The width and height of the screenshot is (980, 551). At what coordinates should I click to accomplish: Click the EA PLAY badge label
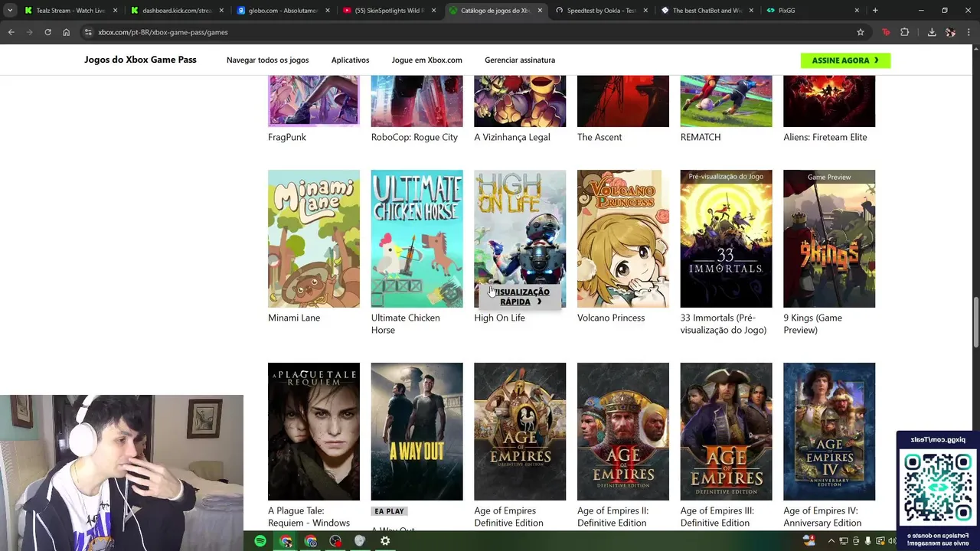[x=390, y=511]
